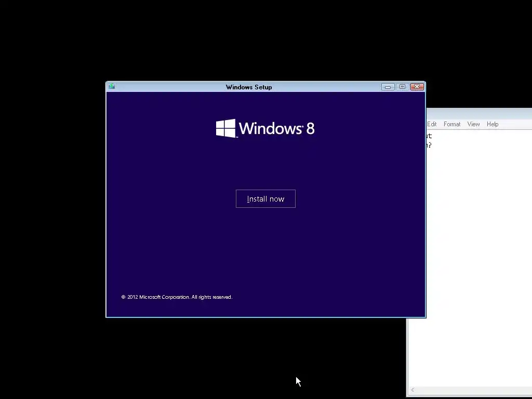Click the 2012 Microsoft Corporation copyright text

click(177, 297)
